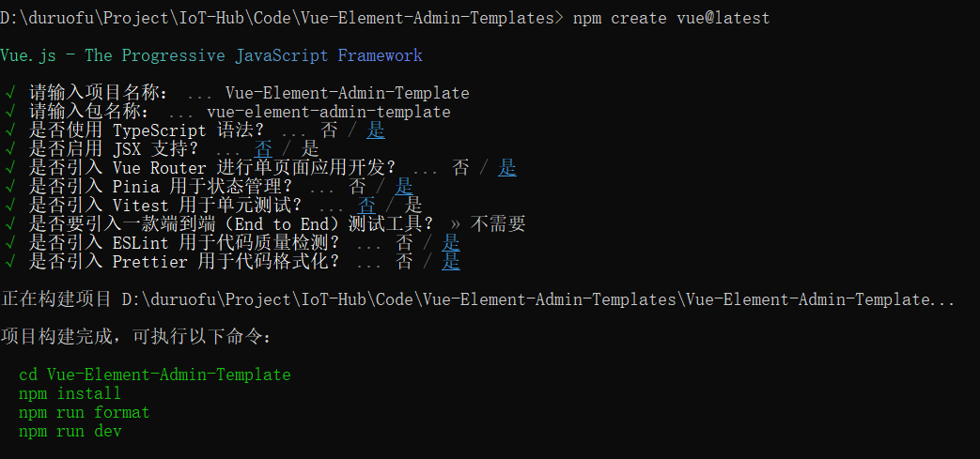Click the checkmark beside 请输入包名称

click(9, 112)
